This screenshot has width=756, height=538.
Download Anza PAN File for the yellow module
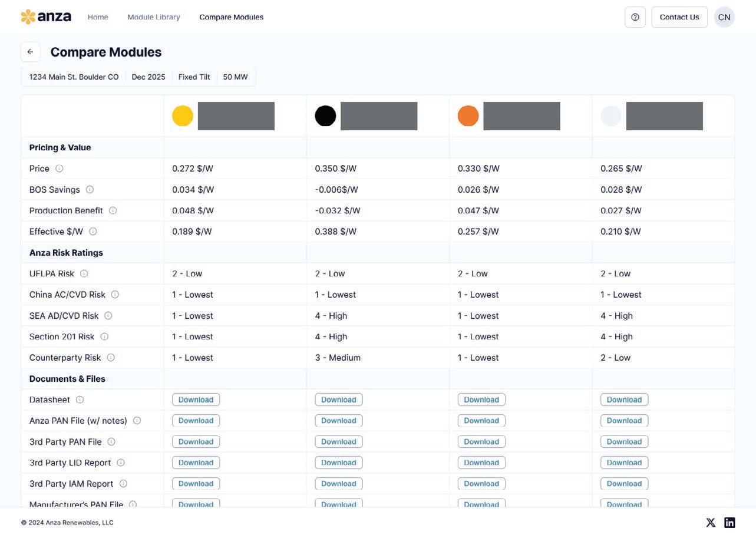(x=196, y=421)
